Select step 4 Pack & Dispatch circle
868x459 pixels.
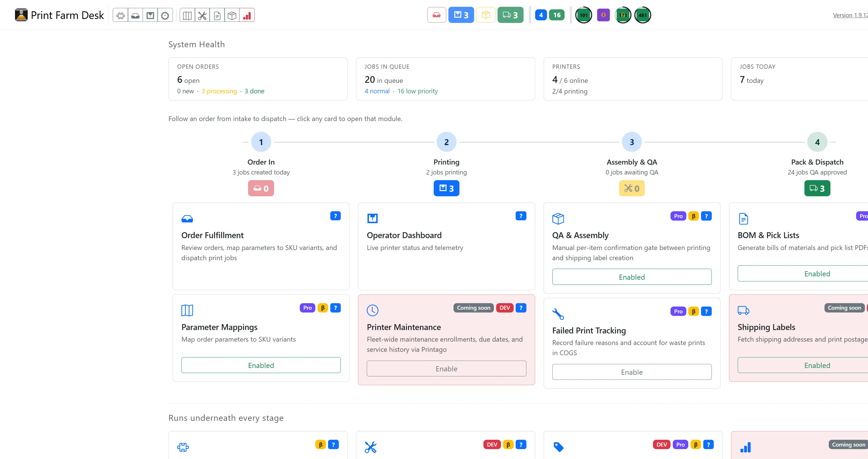[817, 142]
